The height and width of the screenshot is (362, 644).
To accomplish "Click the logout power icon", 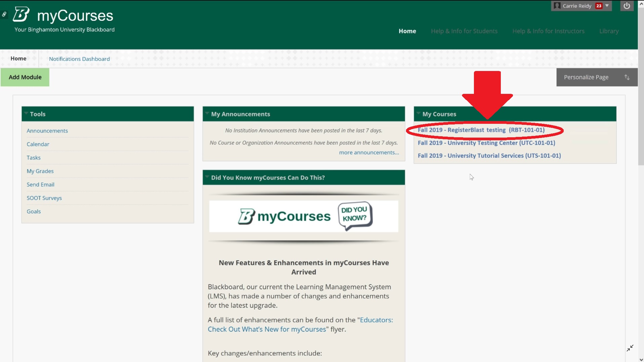I will (x=627, y=6).
